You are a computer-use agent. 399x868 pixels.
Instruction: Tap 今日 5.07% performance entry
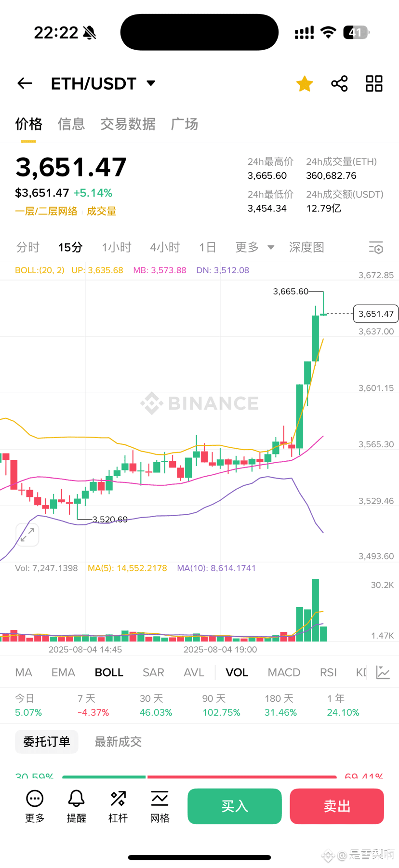[28, 705]
